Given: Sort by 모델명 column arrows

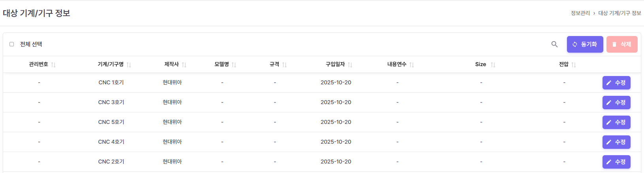Looking at the screenshot, I should click(x=234, y=65).
